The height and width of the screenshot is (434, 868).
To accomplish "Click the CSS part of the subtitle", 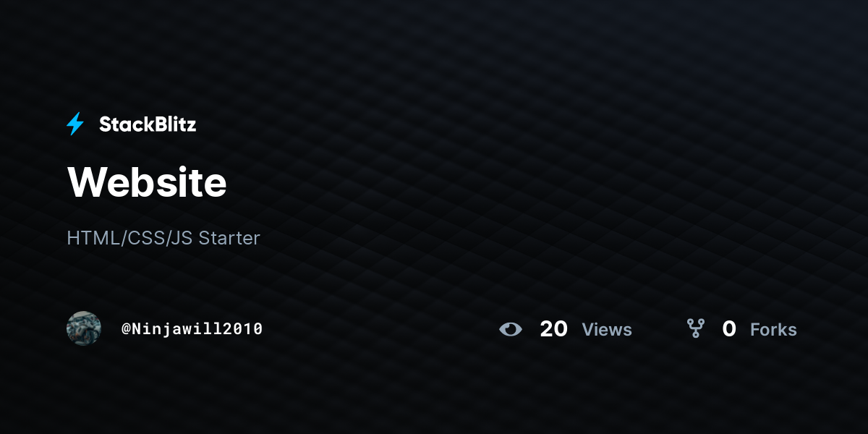I will [x=147, y=237].
